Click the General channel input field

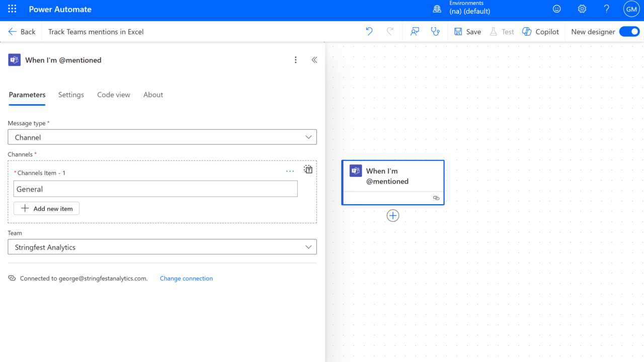(155, 189)
